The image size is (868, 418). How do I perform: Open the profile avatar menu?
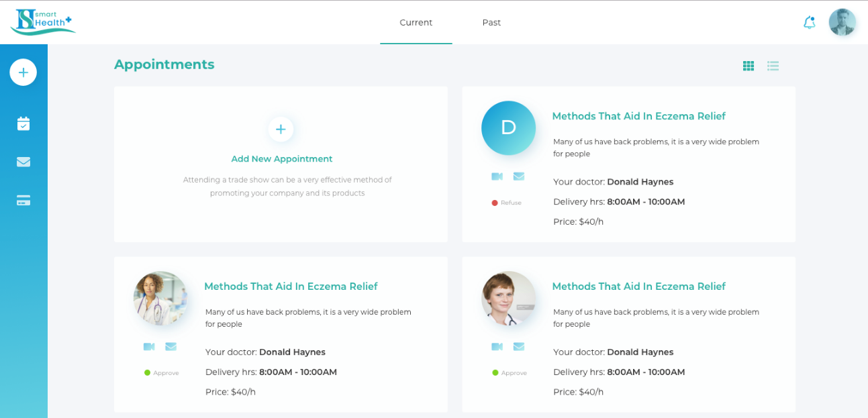pyautogui.click(x=842, y=22)
